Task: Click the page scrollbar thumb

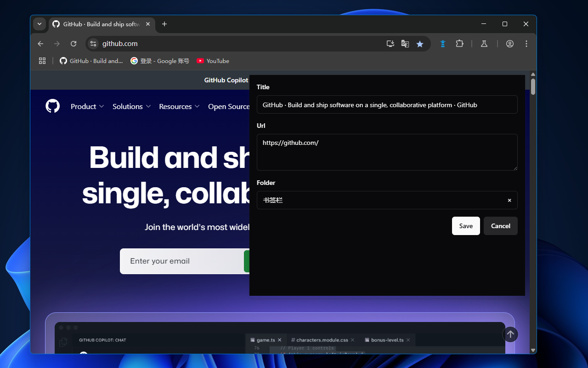Action: pyautogui.click(x=533, y=86)
